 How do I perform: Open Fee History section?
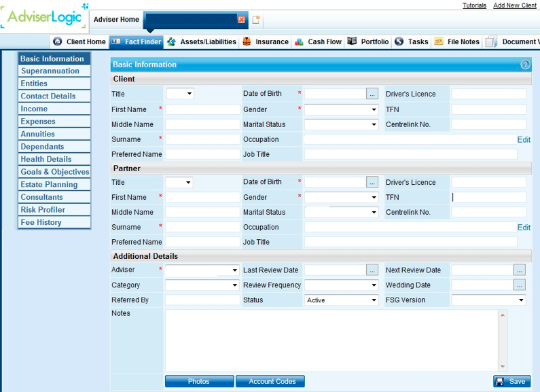[x=54, y=223]
